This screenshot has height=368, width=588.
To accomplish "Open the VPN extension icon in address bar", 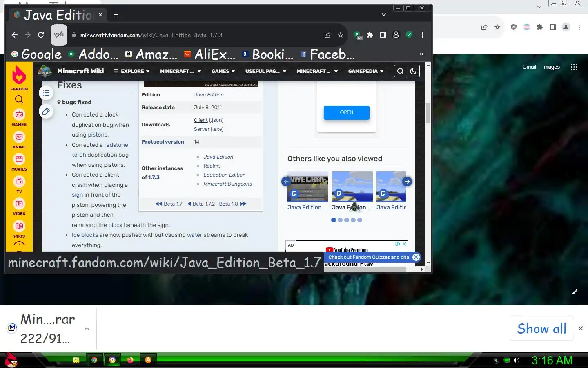I will pos(58,35).
